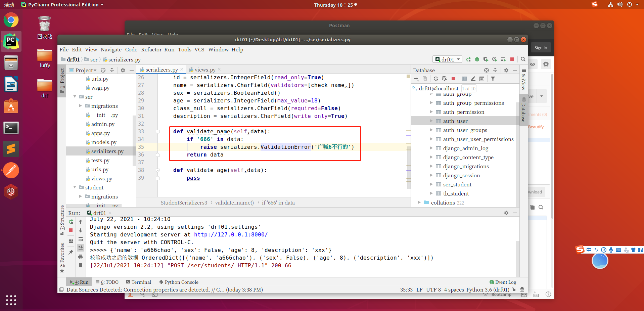This screenshot has height=311, width=644.
Task: Collapse all in the Database panel
Action: pyautogui.click(x=495, y=70)
